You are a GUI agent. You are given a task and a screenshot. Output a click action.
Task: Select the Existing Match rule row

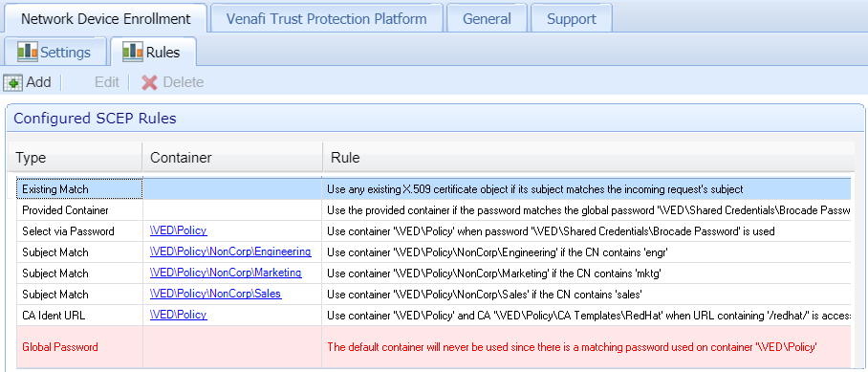pyautogui.click(x=433, y=189)
